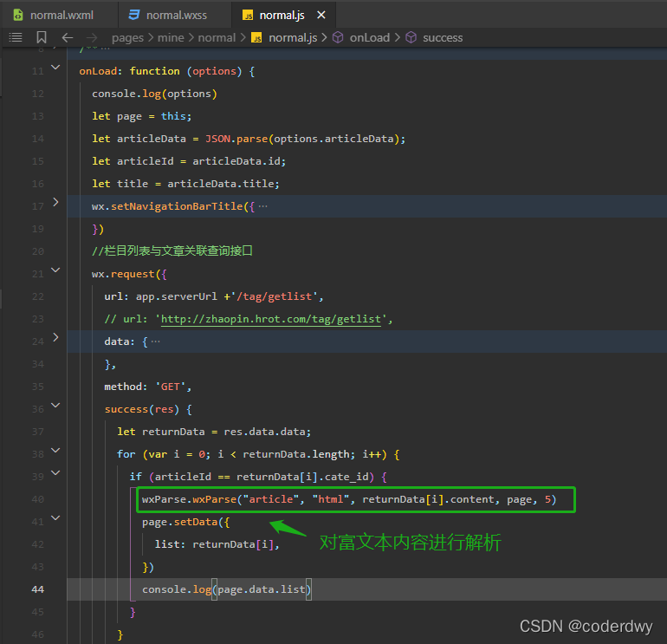
Task: Click the JS file icon on normal.js tab
Action: (248, 16)
